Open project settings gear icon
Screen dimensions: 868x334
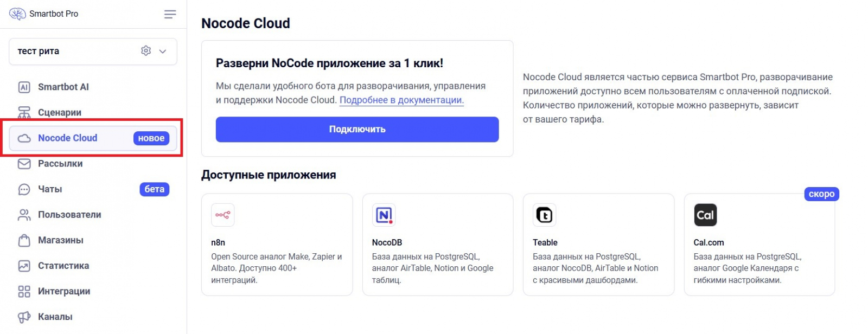(146, 51)
